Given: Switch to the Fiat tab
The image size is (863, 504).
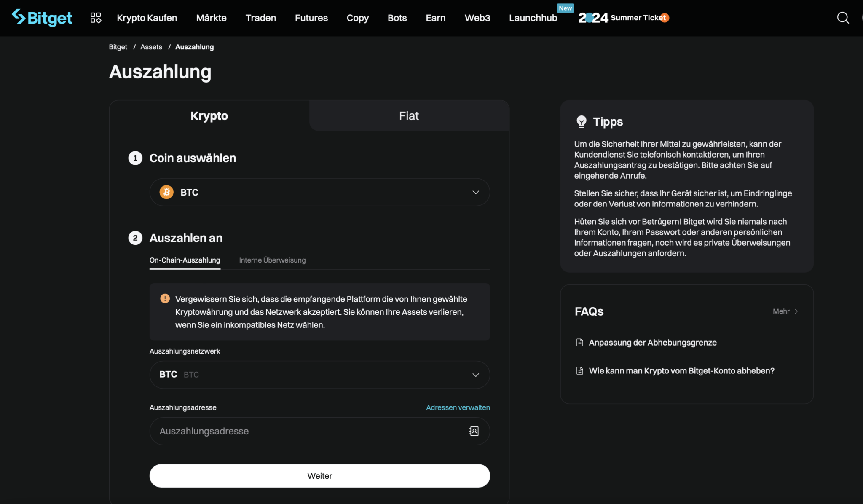Looking at the screenshot, I should (409, 116).
